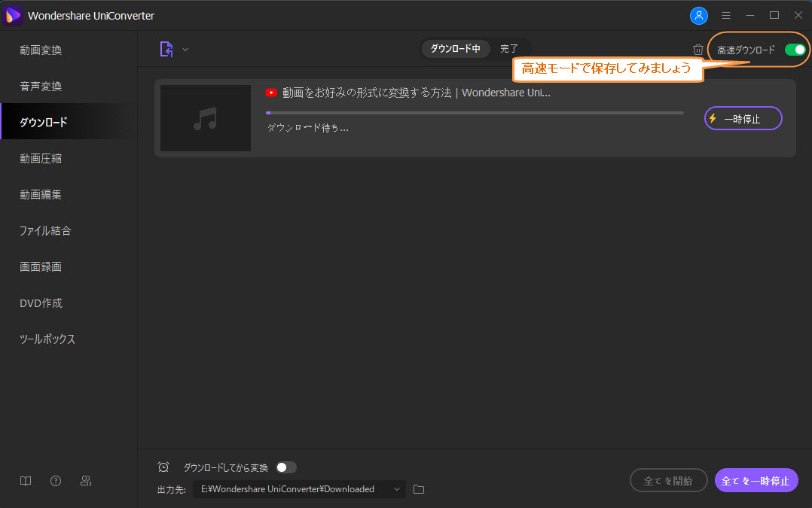
Task: Select 動画圧縮 in the sidebar
Action: point(41,158)
